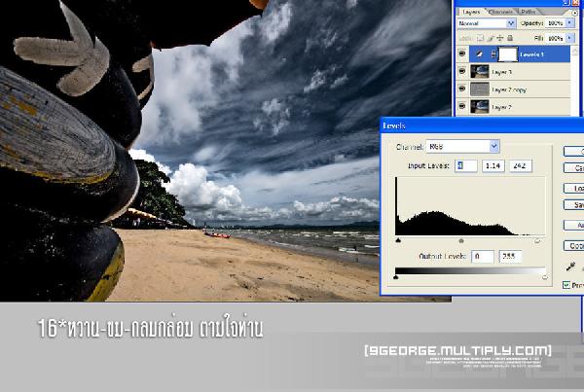Click the gamma input field showing 1.14
Image resolution: width=584 pixels, height=392 pixels.
coord(493,166)
